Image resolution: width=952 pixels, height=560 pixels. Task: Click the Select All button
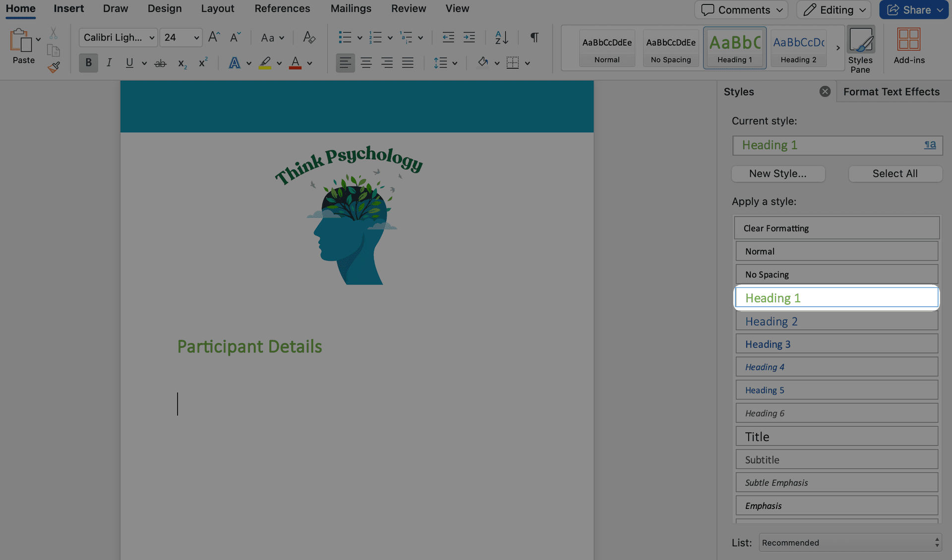point(894,173)
